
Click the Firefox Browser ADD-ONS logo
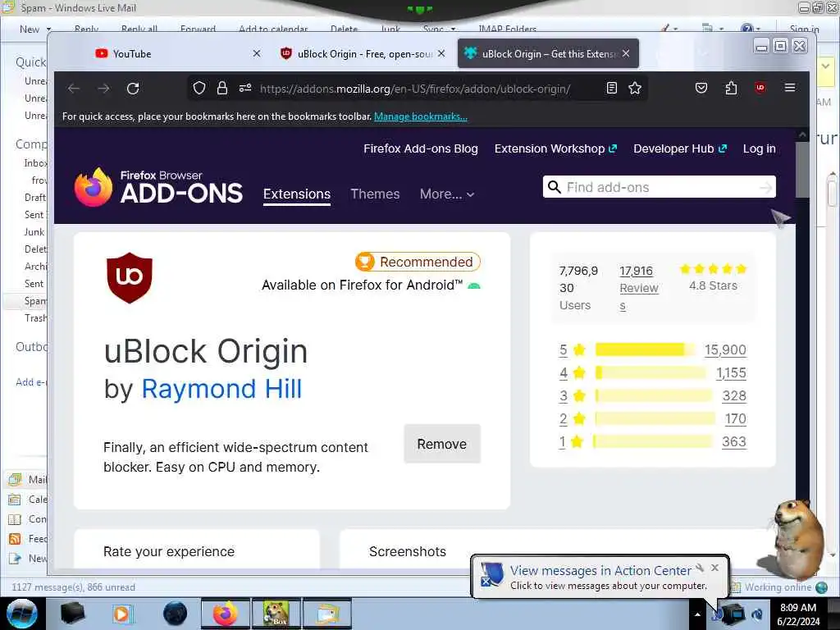click(x=158, y=187)
